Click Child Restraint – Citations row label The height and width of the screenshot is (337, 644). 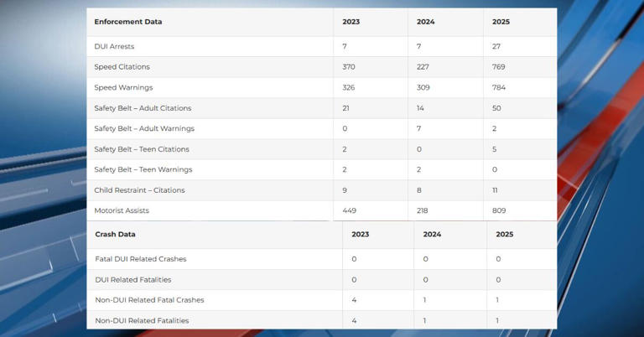(142, 190)
